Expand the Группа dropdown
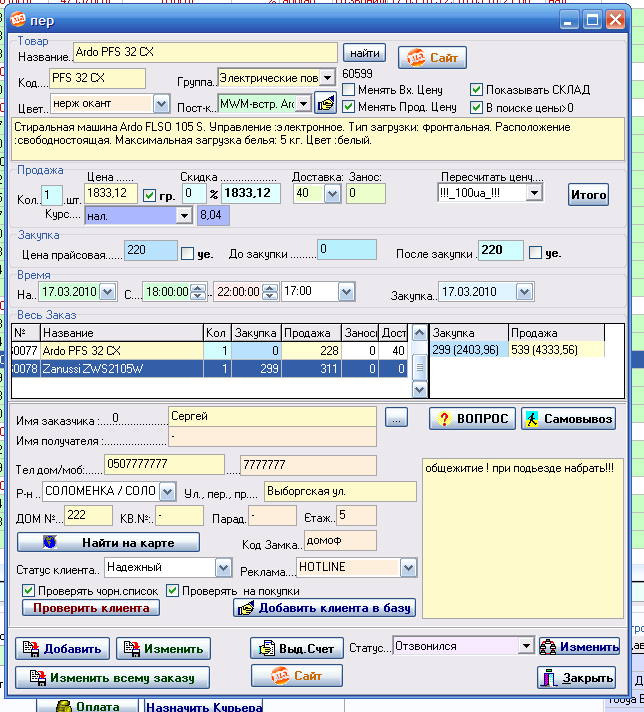This screenshot has width=644, height=712. point(327,78)
